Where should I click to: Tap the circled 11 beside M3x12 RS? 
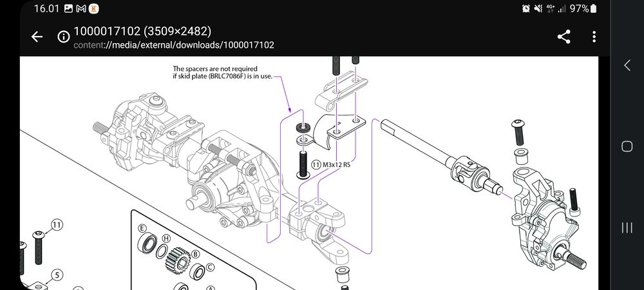[x=316, y=165]
